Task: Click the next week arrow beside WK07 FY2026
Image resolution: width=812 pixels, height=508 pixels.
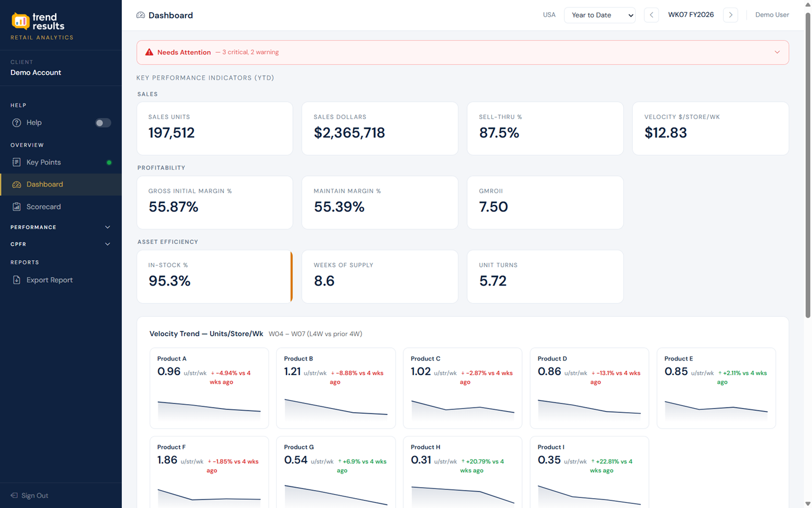Action: [730, 15]
